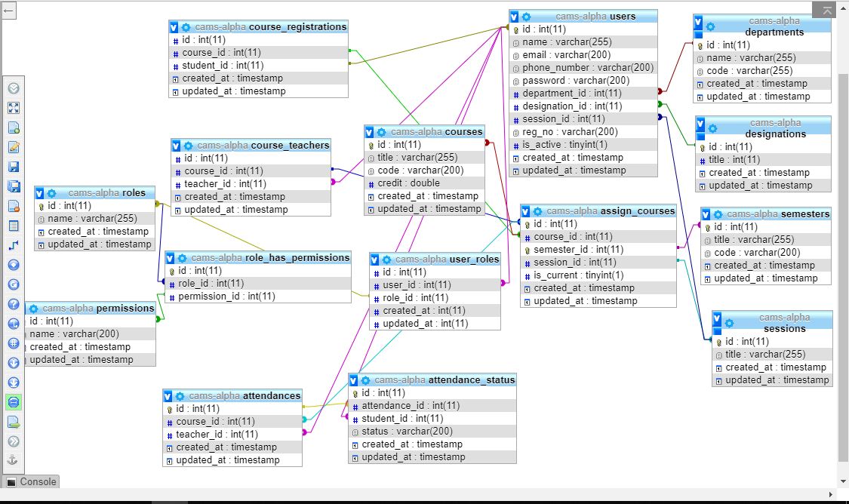Collapse the users table with its V toggle
The height and width of the screenshot is (504, 849).
click(x=515, y=17)
